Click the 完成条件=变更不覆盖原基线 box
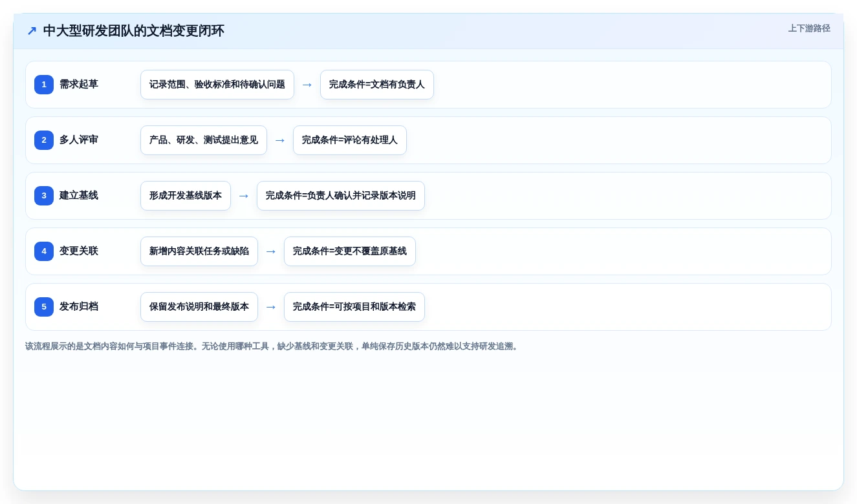857x504 pixels. (350, 251)
